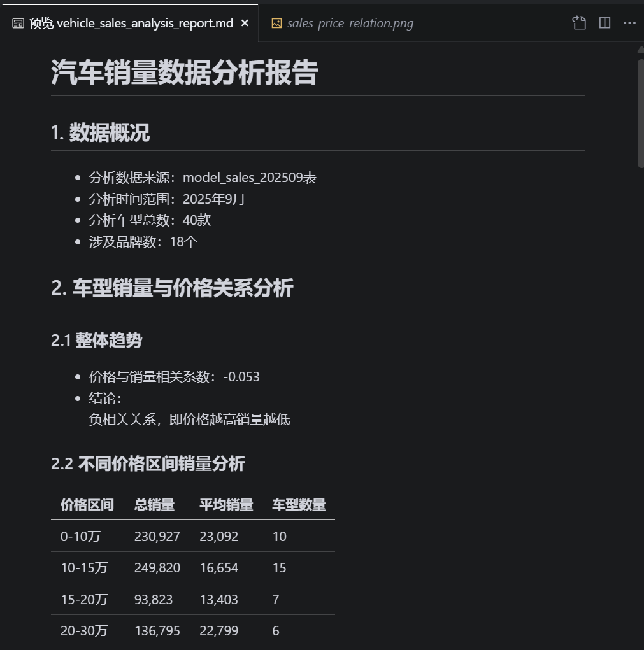
Task: Click the cell 230,927
Action: [x=157, y=537]
